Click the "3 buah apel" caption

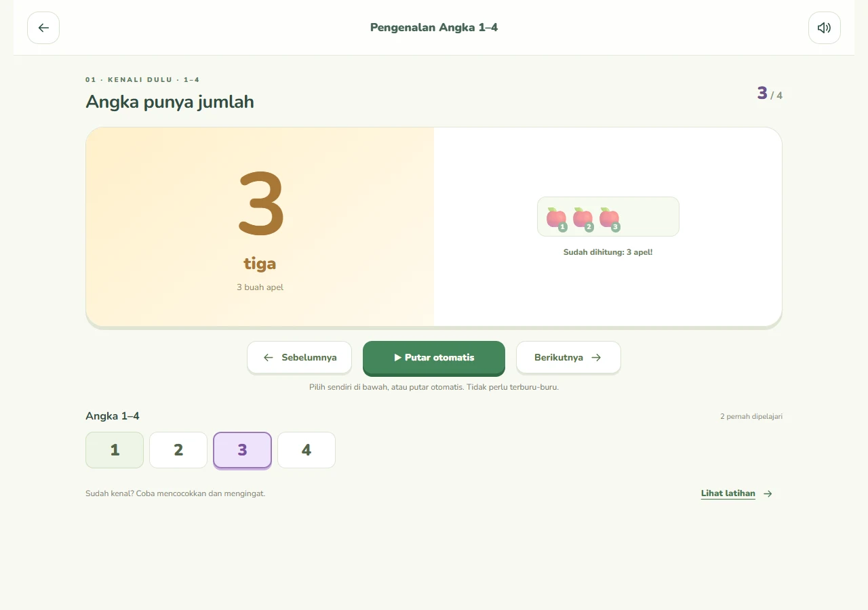click(x=260, y=287)
